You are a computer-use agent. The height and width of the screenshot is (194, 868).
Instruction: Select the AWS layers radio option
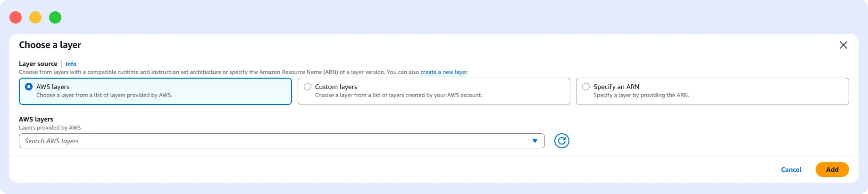[x=29, y=87]
